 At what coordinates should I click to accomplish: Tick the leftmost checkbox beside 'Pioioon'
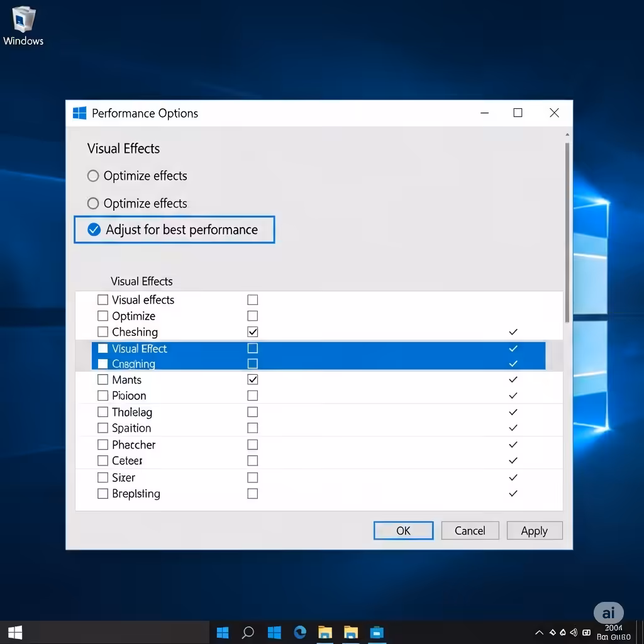click(103, 396)
